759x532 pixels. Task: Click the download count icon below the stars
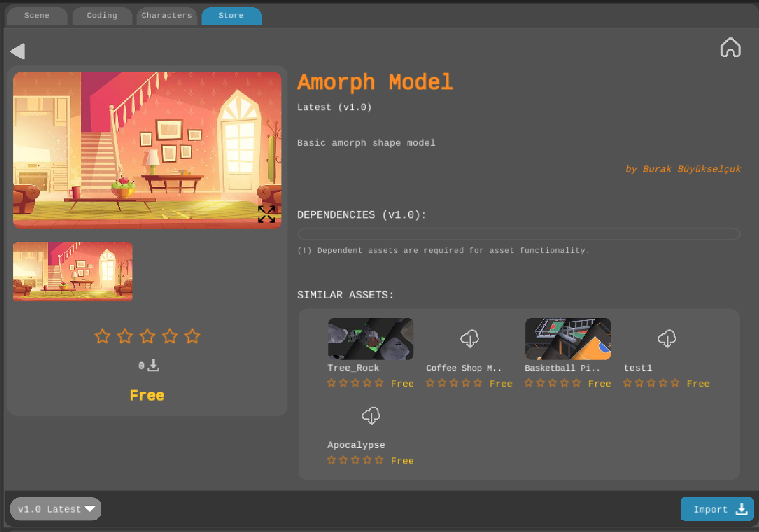pyautogui.click(x=152, y=365)
